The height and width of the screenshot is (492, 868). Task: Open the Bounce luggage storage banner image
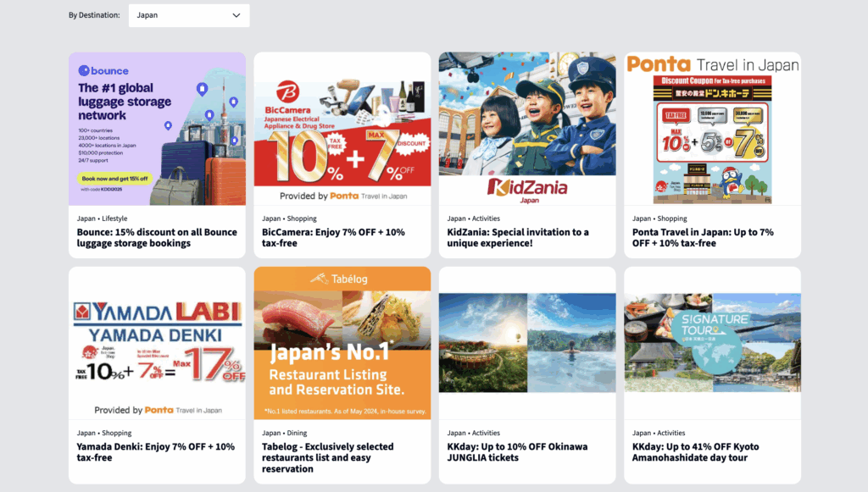157,129
